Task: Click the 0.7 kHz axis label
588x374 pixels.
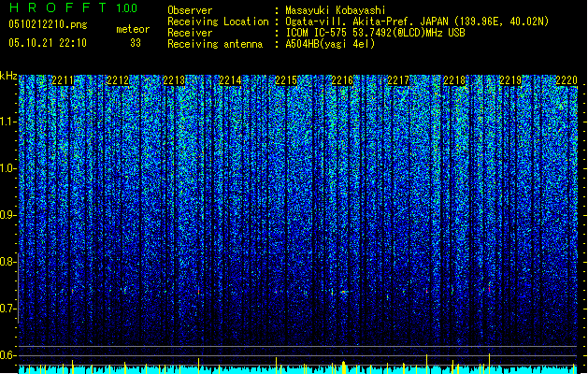Action: 7,309
